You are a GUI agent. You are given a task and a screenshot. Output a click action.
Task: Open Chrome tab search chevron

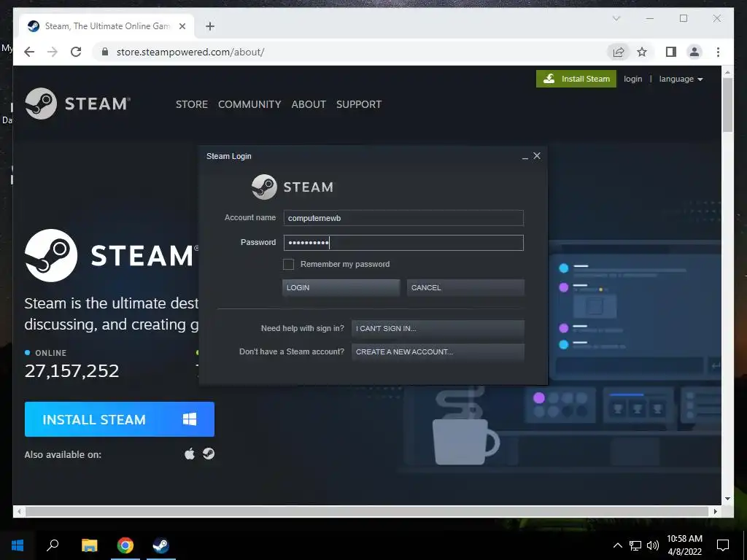click(x=616, y=18)
